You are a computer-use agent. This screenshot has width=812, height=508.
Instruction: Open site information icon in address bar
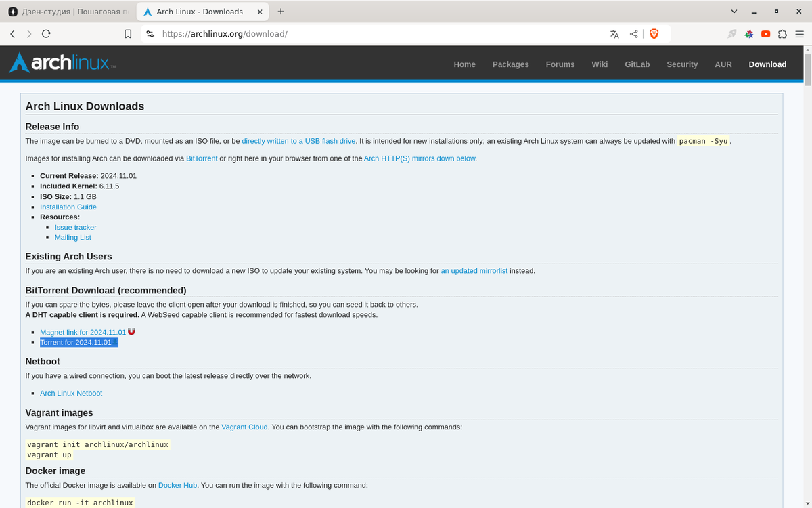(x=150, y=34)
